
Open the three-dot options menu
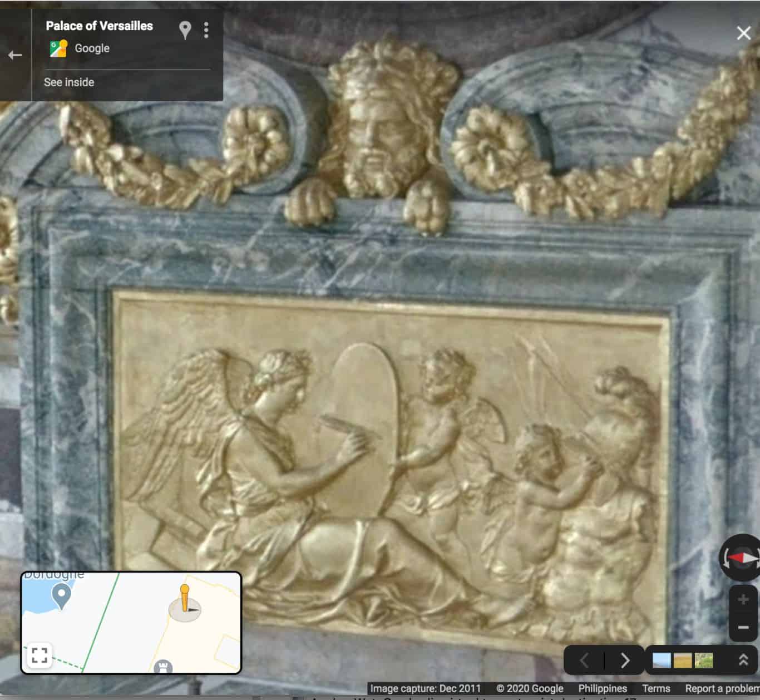206,30
